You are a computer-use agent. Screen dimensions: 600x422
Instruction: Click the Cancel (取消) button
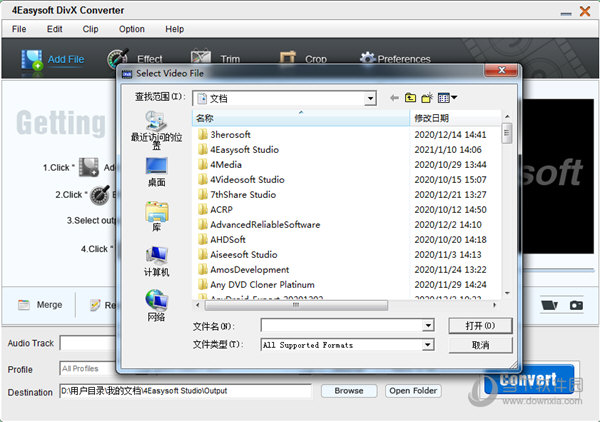click(x=480, y=345)
